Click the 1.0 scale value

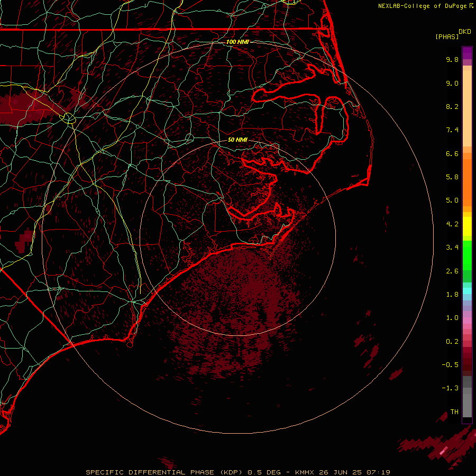pyautogui.click(x=452, y=318)
